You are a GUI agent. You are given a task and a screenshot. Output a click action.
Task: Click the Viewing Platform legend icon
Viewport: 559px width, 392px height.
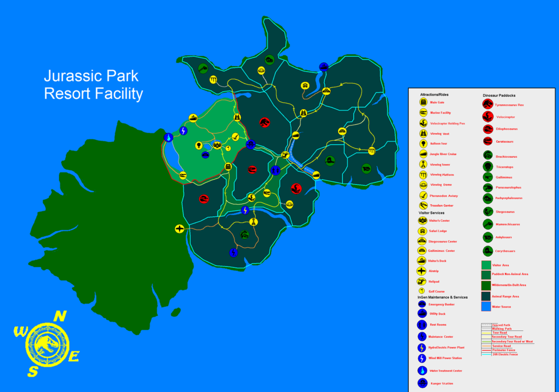pos(423,175)
